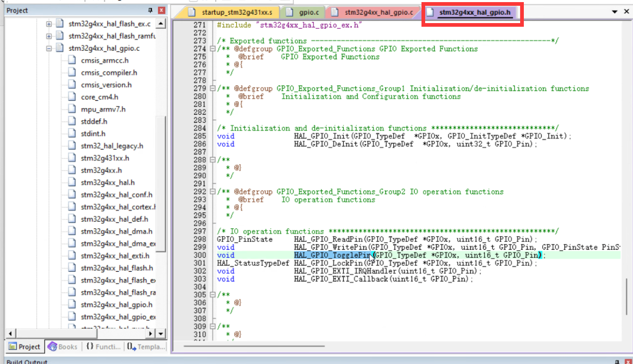Expand the stm32g4xx_hal_flash_ex.c tree node
Image resolution: width=633 pixels, height=364 pixels.
point(49,24)
